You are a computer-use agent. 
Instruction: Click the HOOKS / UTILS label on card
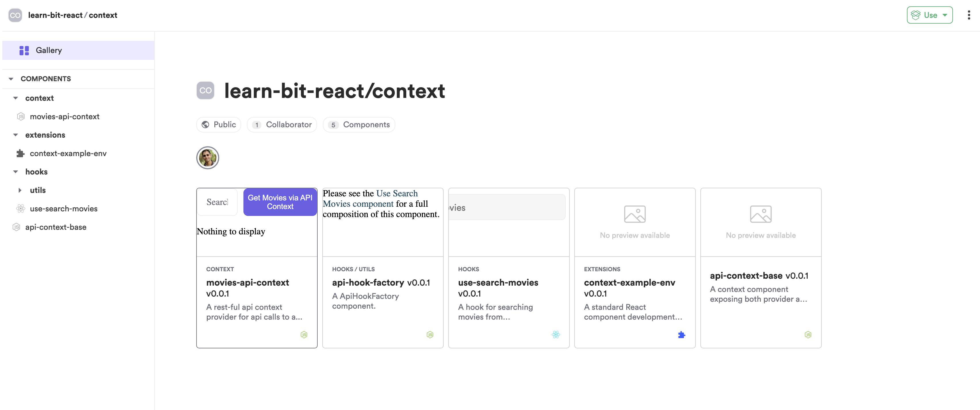coord(353,269)
